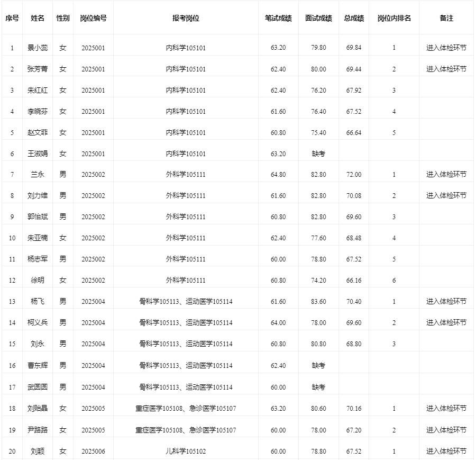Image resolution: width=476 pixels, height=460 pixels.
Task: Click total score 66.16
Action: coord(354,280)
